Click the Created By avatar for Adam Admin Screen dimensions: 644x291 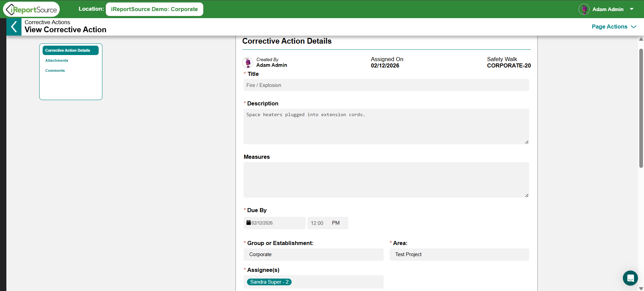[248, 62]
